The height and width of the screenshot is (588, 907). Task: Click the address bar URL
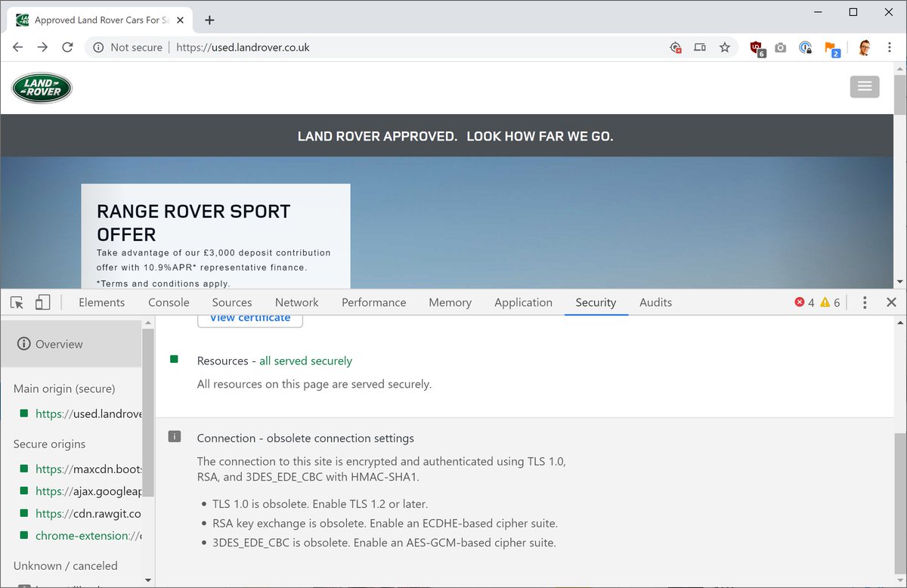243,47
